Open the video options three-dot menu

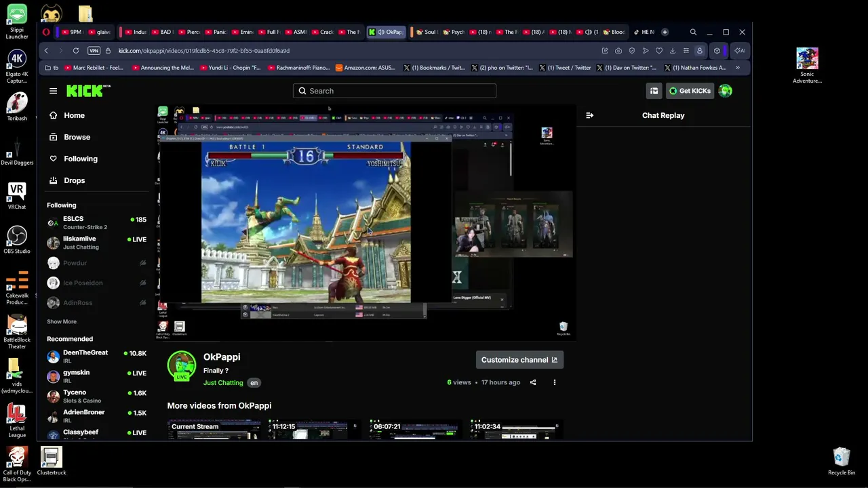tap(554, 382)
